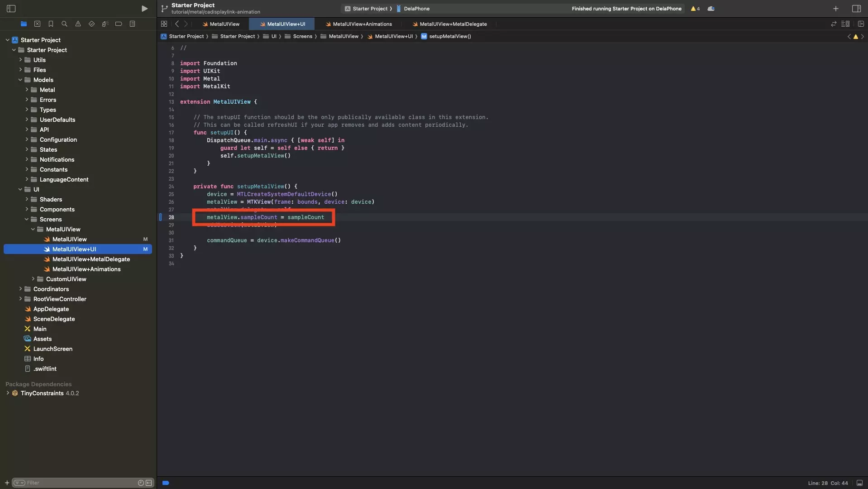Viewport: 868px width, 489px height.
Task: Switch to the MetalUIView+Animations tab
Action: (358, 24)
